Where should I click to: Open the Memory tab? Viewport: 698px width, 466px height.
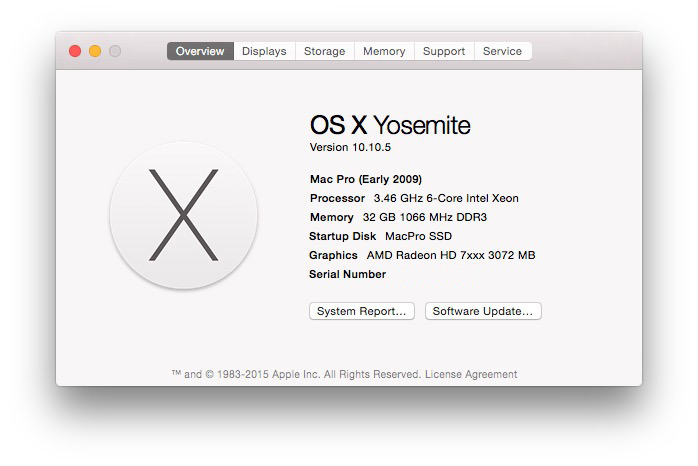pyautogui.click(x=384, y=51)
